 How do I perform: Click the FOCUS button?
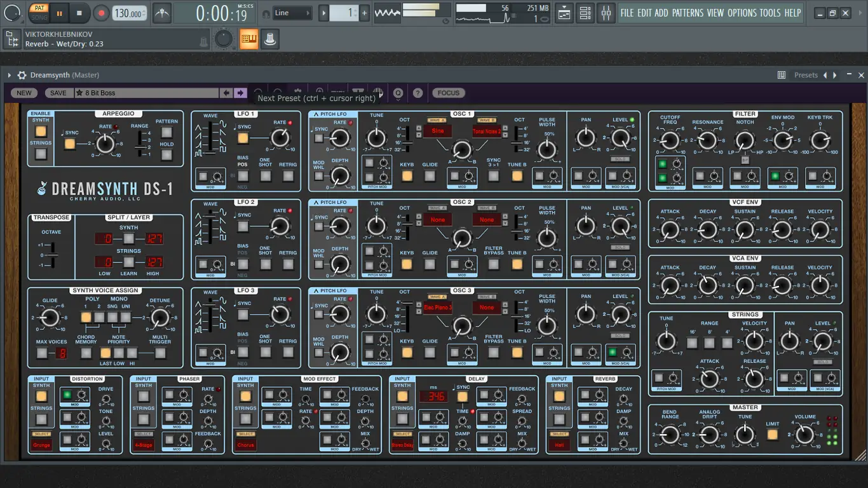pos(448,93)
